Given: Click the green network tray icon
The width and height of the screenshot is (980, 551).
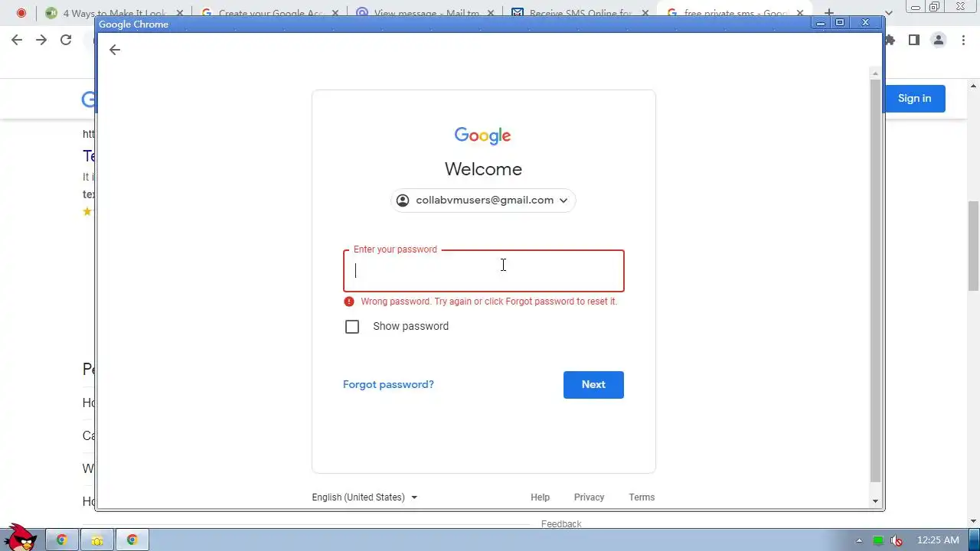Looking at the screenshot, I should [x=878, y=540].
